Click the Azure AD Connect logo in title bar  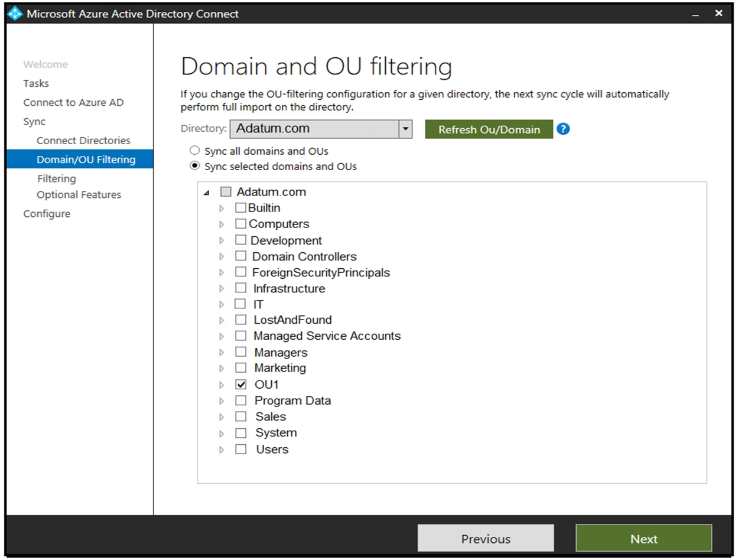15,14
